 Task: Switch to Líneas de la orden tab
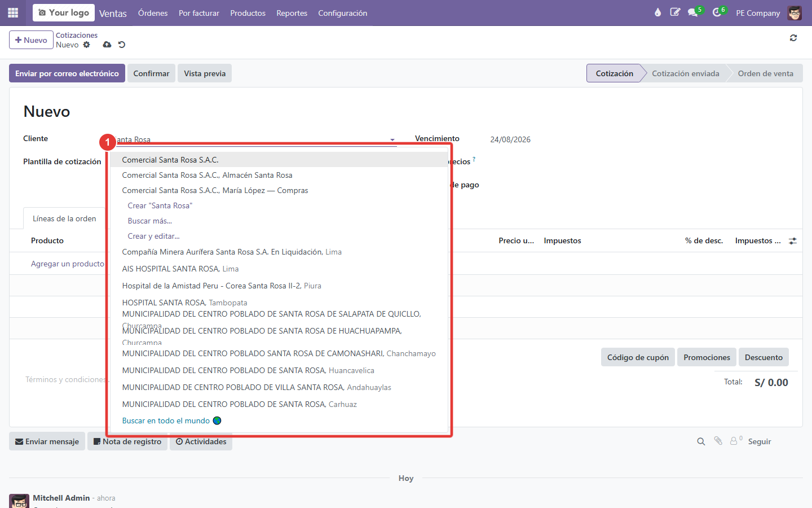64,218
